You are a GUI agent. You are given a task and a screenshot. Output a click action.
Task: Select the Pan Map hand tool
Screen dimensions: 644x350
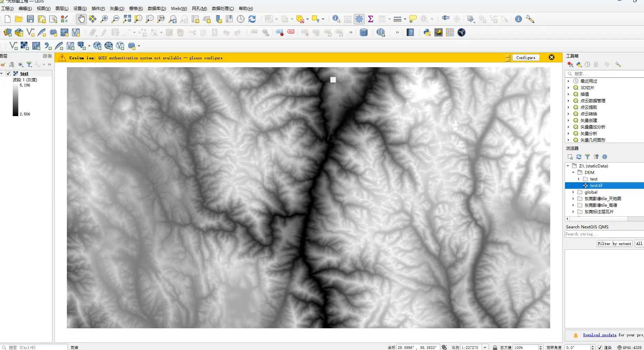[x=81, y=19]
